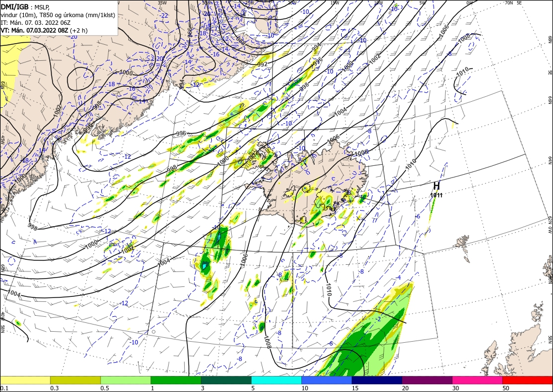
Task: Click the pale yellow 0.1–0.3 legend swatch
Action: coord(25,380)
